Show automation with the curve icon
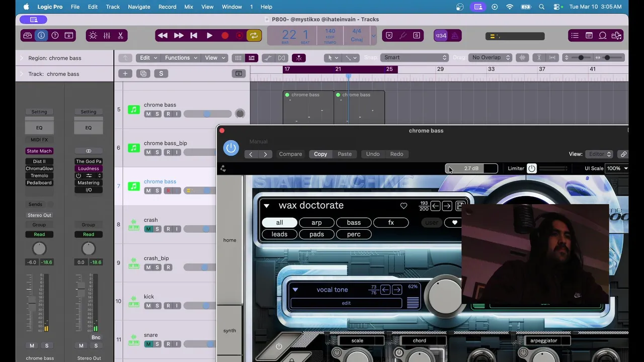Screen dimensions: 644x362 click(268, 58)
